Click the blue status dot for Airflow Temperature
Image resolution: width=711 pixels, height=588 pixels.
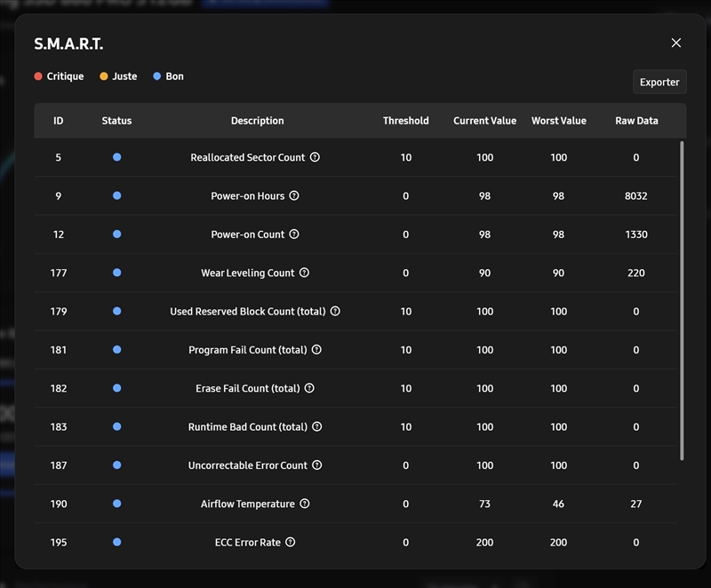(x=116, y=504)
